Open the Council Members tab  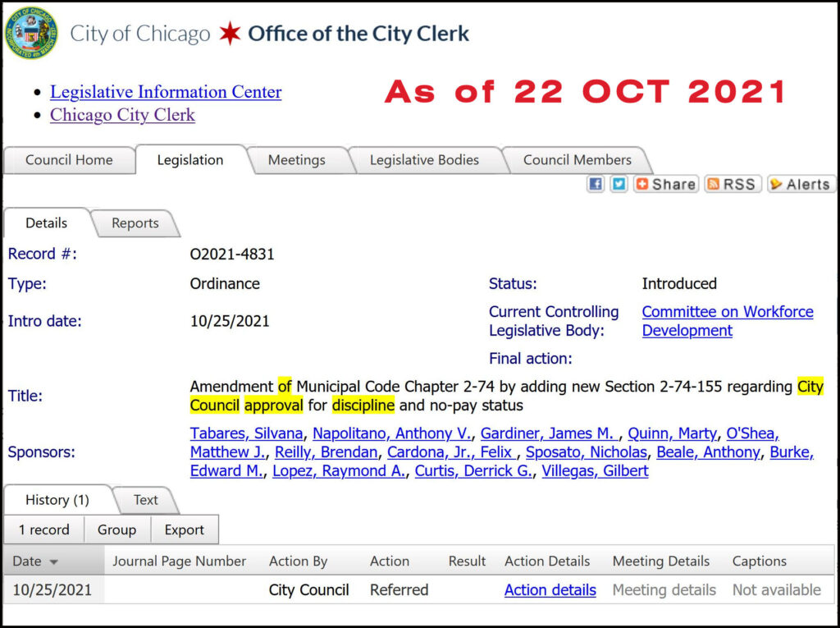click(x=577, y=160)
